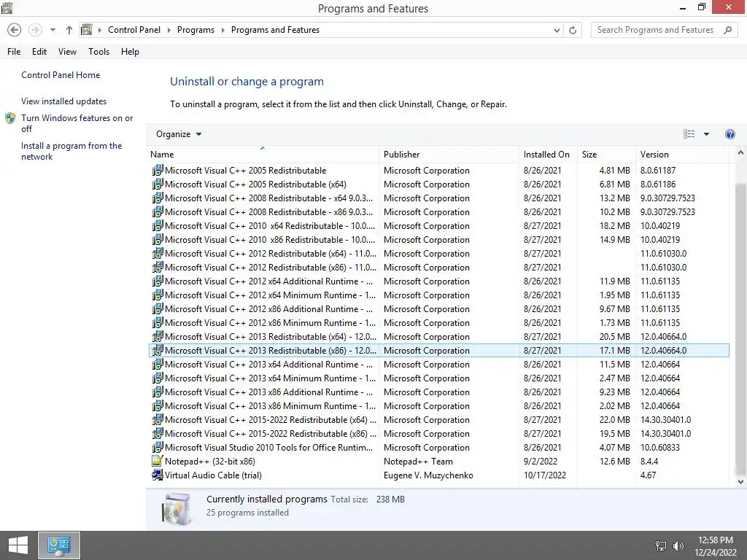Go to Control Panel Home
This screenshot has width=747, height=560.
tap(61, 75)
